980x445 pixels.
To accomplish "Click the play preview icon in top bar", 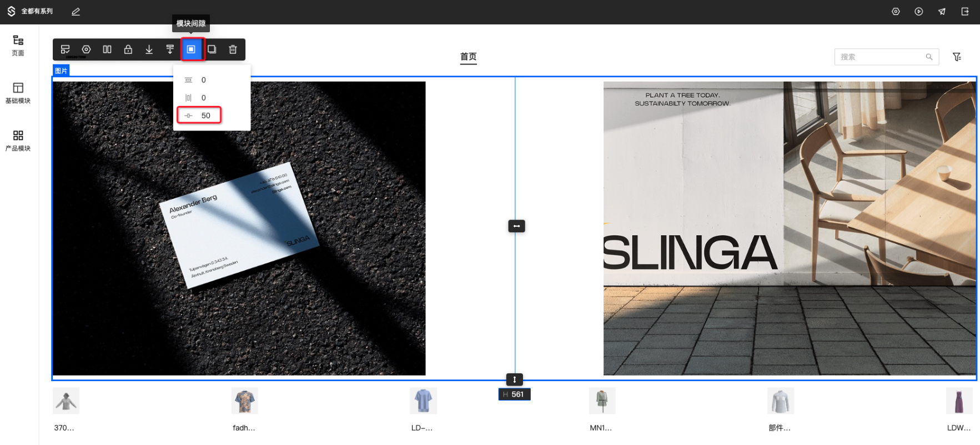I will click(919, 12).
